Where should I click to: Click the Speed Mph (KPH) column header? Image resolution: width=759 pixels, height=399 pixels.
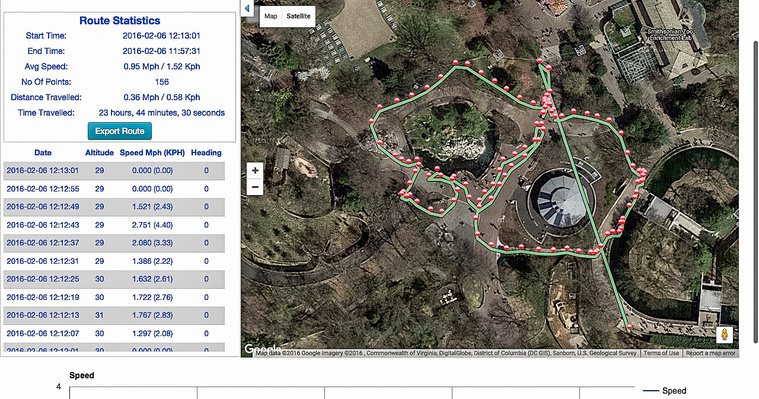pos(152,153)
